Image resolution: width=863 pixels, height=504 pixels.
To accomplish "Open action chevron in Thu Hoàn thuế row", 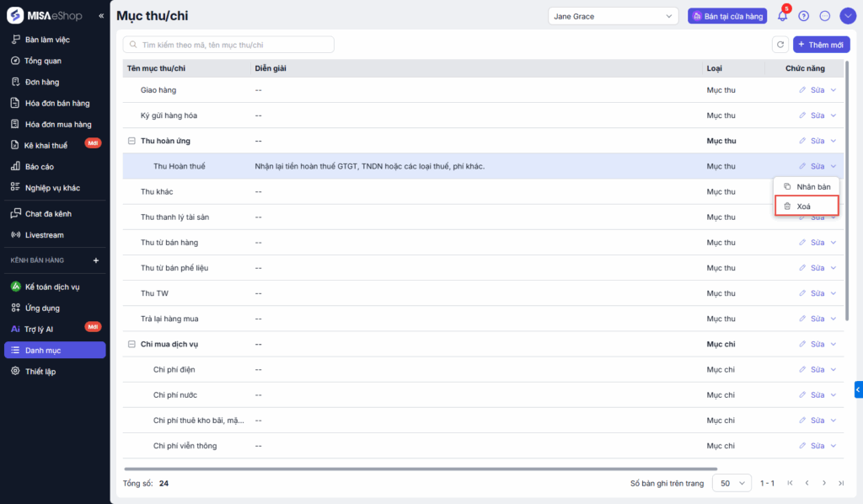I will click(834, 166).
